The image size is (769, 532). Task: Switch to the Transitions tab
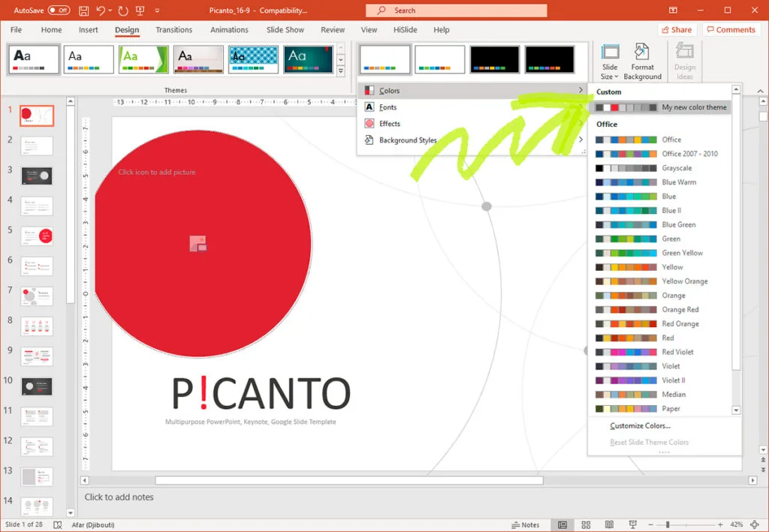174,30
